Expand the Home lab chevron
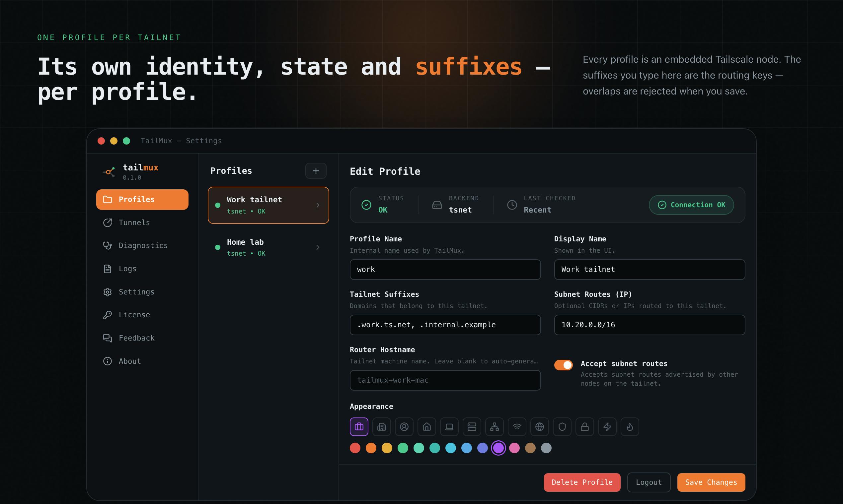 [x=318, y=247]
